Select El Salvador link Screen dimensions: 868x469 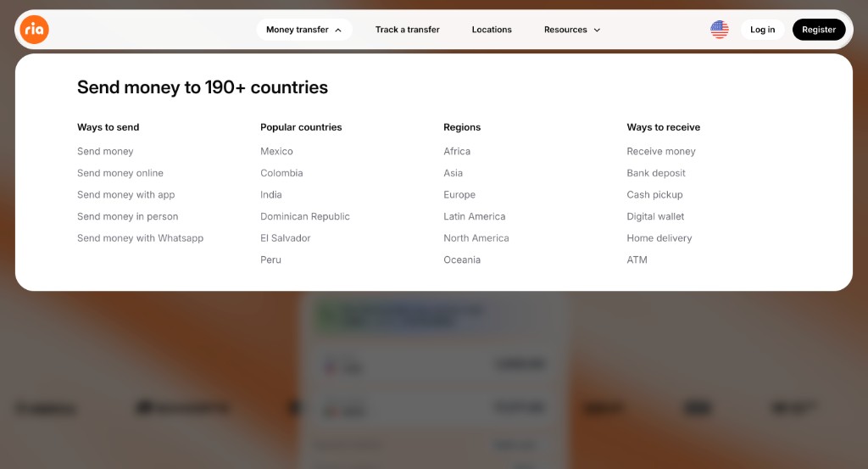[x=285, y=238]
